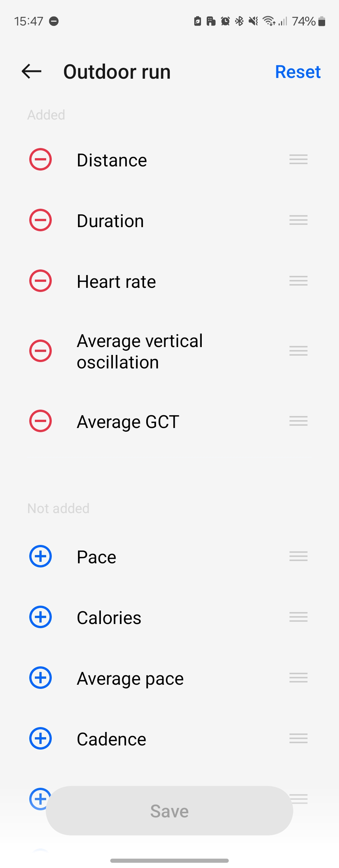Add Calories using the plus icon
339x868 pixels.
click(x=40, y=617)
